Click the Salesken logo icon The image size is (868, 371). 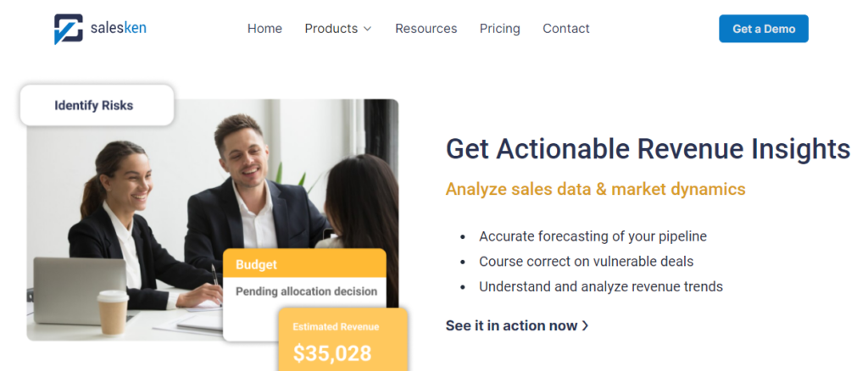[69, 29]
